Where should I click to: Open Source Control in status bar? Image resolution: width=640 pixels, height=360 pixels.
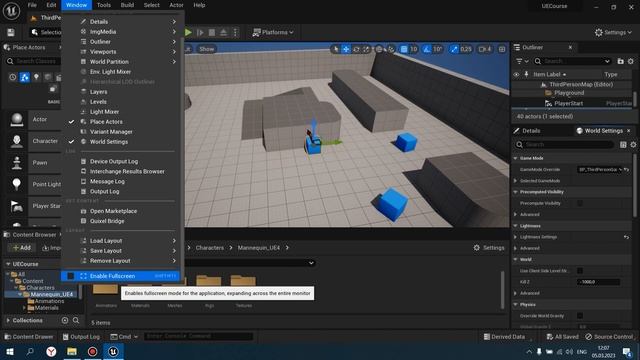click(x=609, y=337)
